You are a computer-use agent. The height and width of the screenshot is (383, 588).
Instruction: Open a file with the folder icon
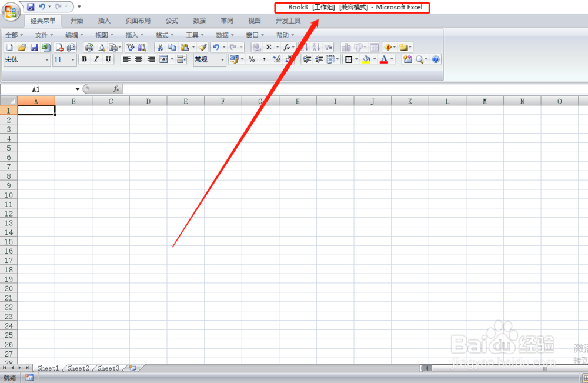22,47
